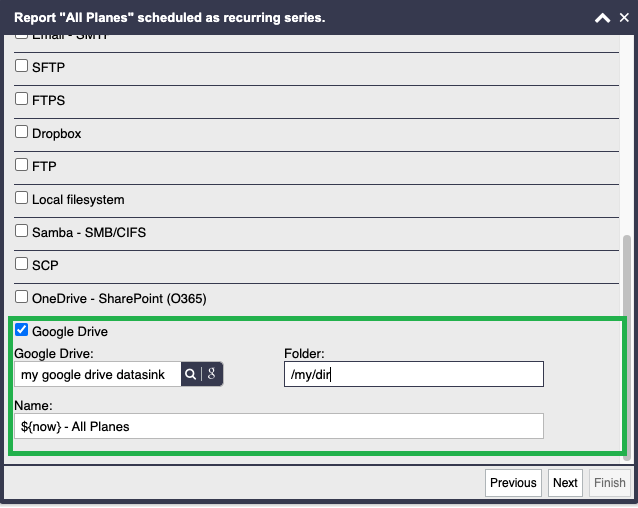The height and width of the screenshot is (508, 638).
Task: Click the Finish button
Action: click(610, 483)
